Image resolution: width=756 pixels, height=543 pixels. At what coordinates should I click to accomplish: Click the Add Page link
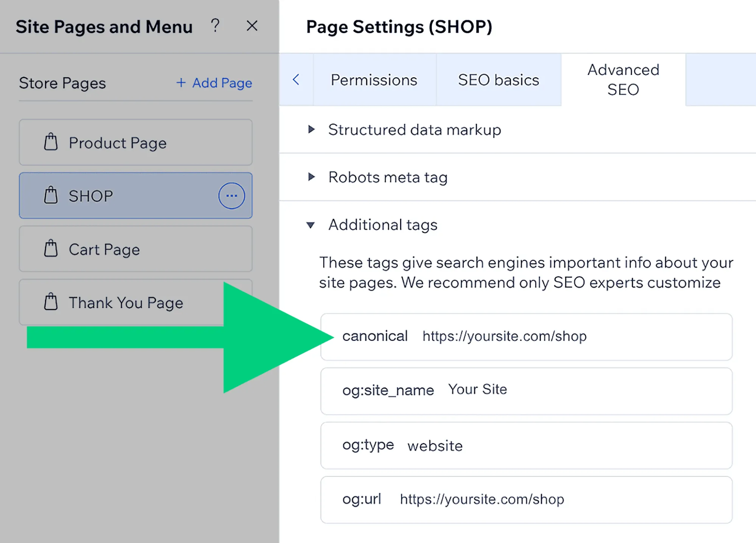[214, 83]
